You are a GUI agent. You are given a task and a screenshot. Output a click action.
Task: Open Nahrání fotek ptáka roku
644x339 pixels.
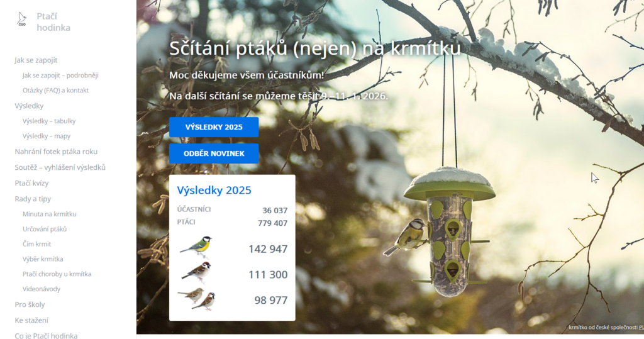56,152
